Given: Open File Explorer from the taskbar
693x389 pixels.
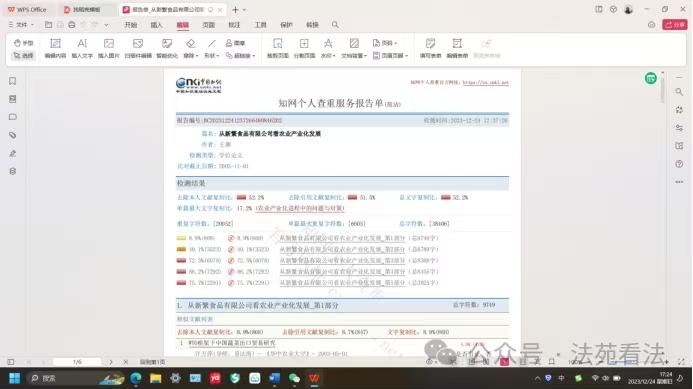Looking at the screenshot, I should tap(155, 378).
